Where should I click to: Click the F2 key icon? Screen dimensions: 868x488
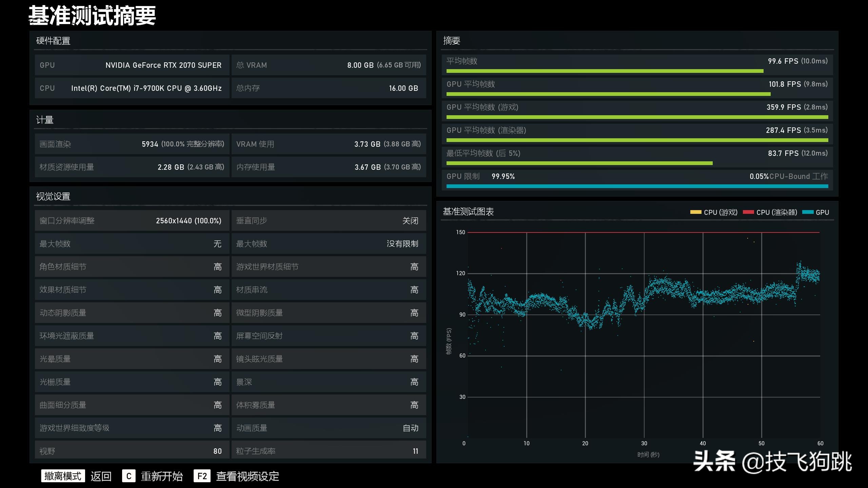tap(202, 476)
